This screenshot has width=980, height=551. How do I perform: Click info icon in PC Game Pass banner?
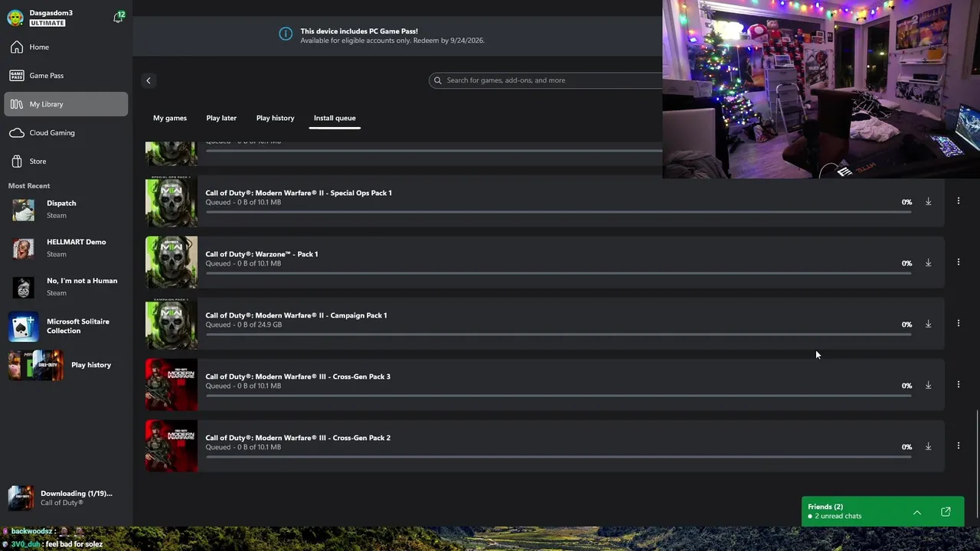286,34
